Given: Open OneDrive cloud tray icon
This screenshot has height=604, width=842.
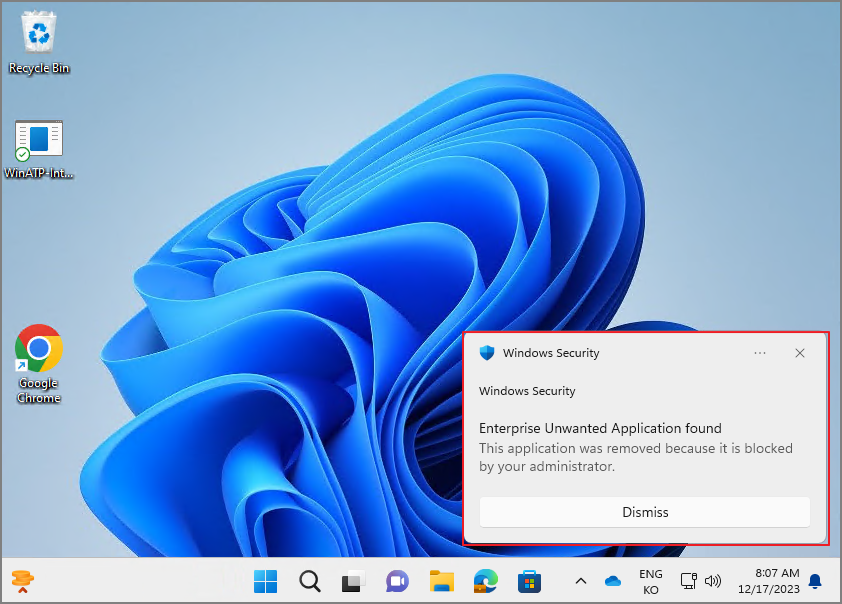Looking at the screenshot, I should [613, 581].
